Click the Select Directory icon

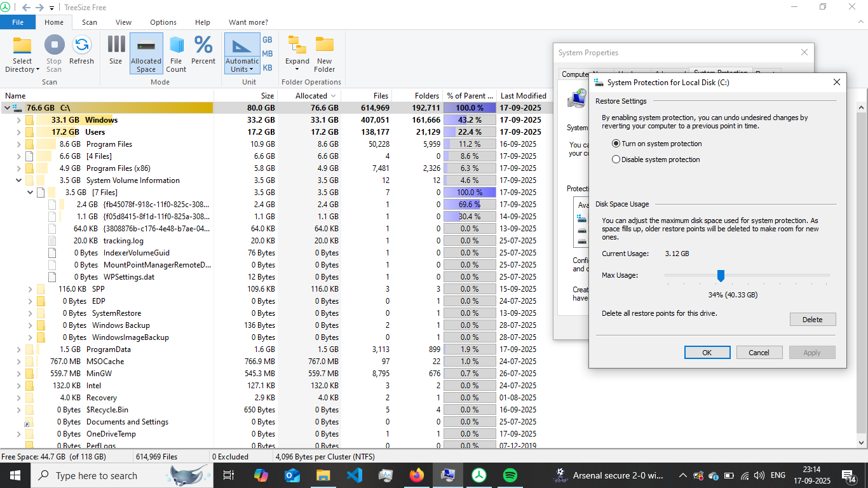tap(22, 46)
